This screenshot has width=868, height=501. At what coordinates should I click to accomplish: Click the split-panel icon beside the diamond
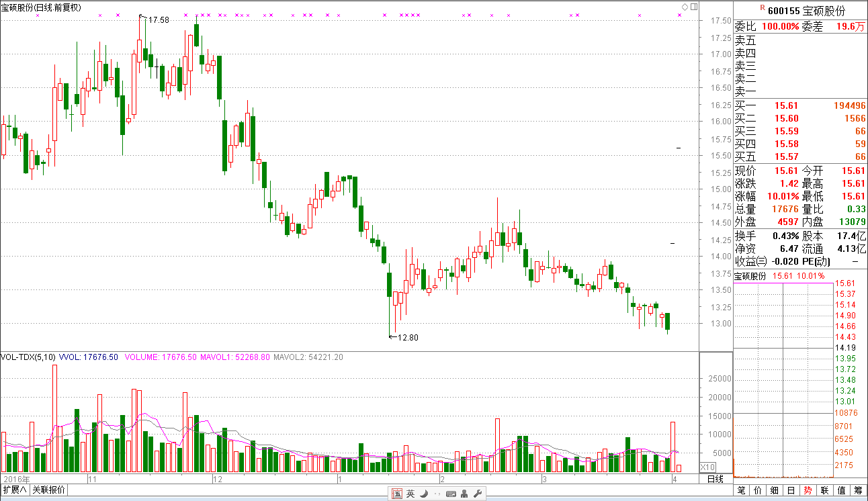[693, 7]
